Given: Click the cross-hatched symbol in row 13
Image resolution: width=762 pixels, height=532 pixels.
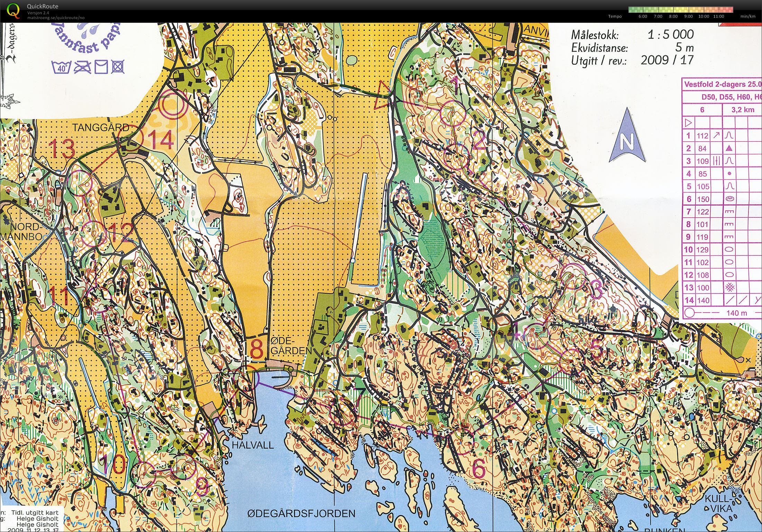Looking at the screenshot, I should point(729,287).
